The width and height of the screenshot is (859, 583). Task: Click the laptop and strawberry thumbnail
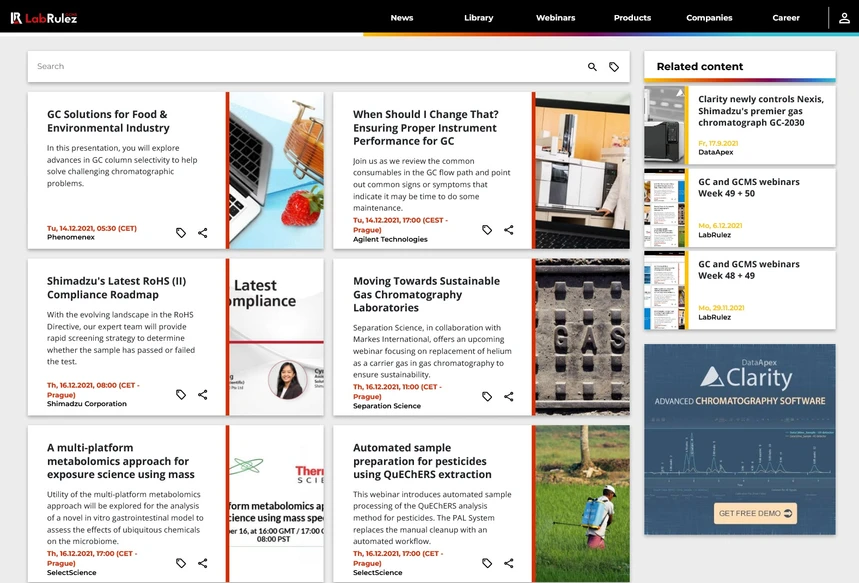(276, 170)
